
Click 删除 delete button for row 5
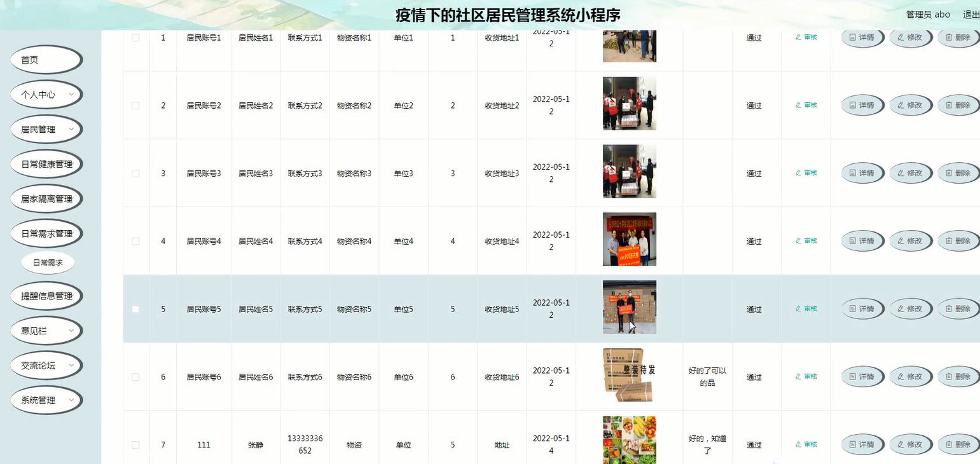click(958, 309)
